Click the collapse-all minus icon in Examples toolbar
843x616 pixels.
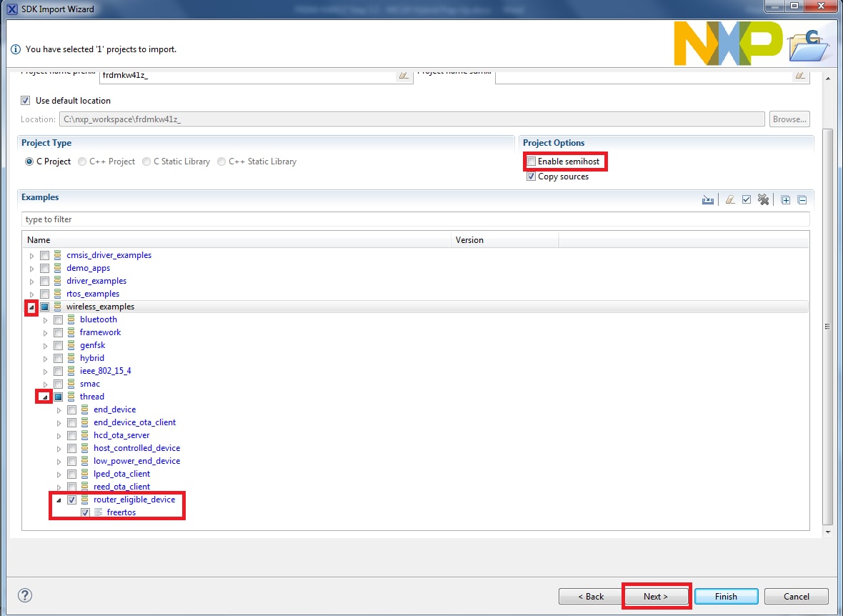click(x=802, y=200)
